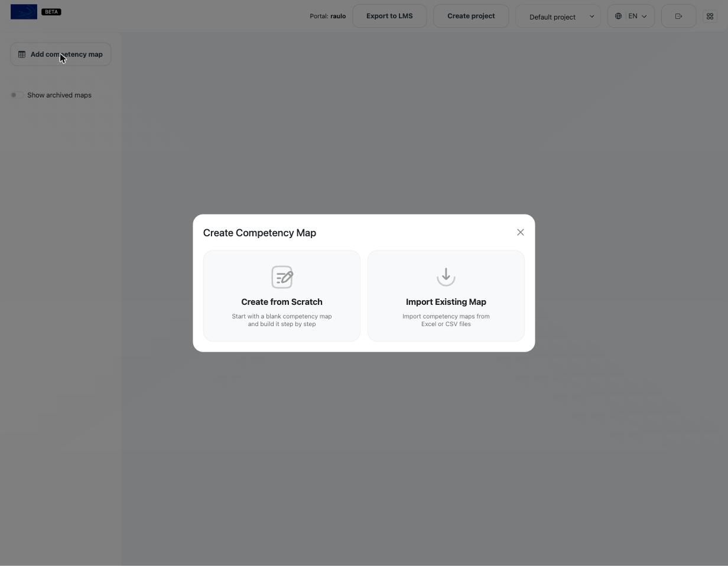The image size is (728, 566).
Task: Open the apps grid icon
Action: click(x=710, y=17)
